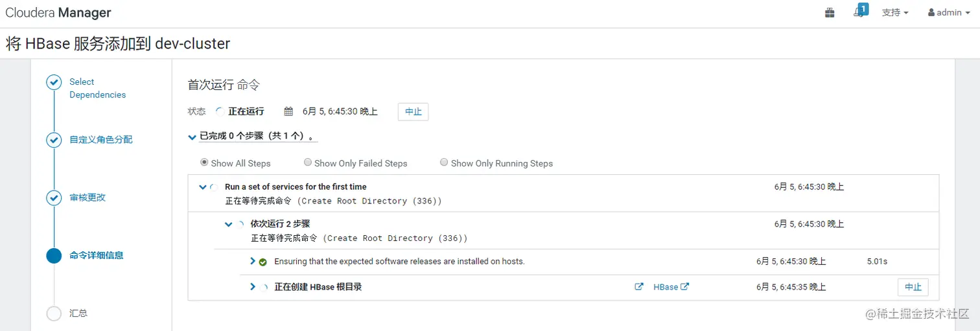Click the spinner on Run a set of services
Screen dimensions: 980x331
(214, 187)
